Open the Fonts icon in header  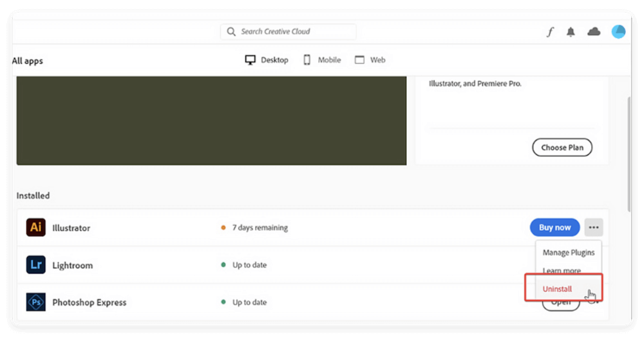coord(550,32)
